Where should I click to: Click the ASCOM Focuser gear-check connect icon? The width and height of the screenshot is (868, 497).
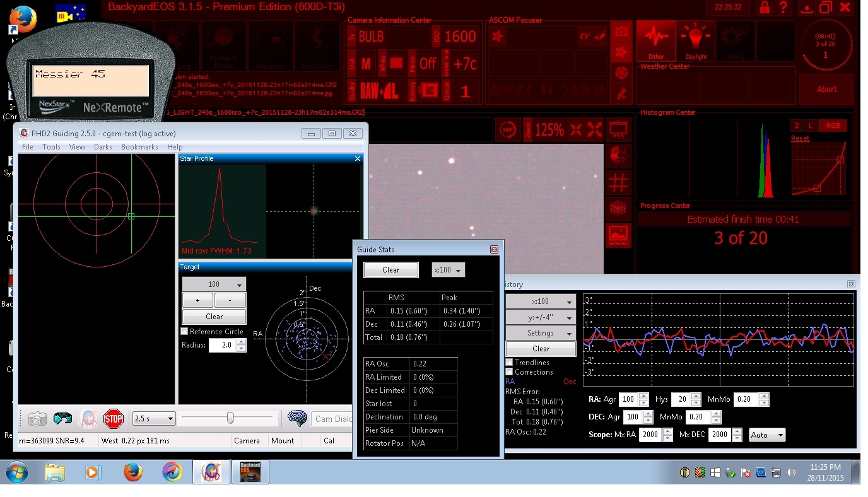click(x=592, y=37)
